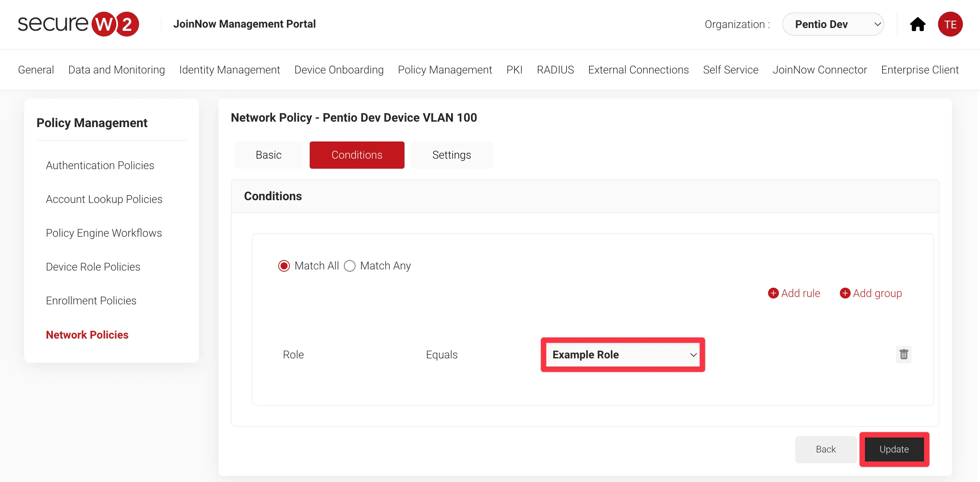Open the Role condition value dropdown
Viewport: 980px width, 482px height.
click(x=623, y=355)
